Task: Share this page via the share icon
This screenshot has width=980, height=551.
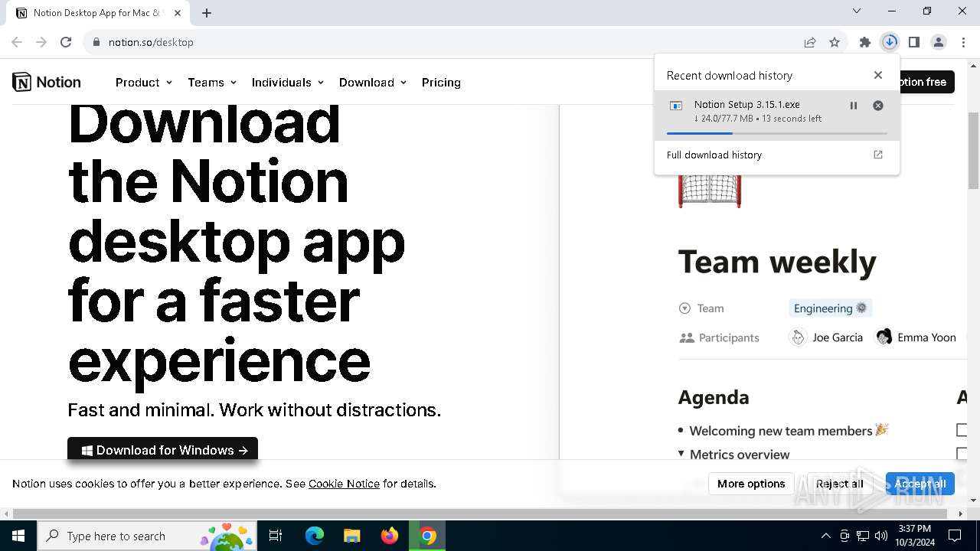Action: click(810, 42)
